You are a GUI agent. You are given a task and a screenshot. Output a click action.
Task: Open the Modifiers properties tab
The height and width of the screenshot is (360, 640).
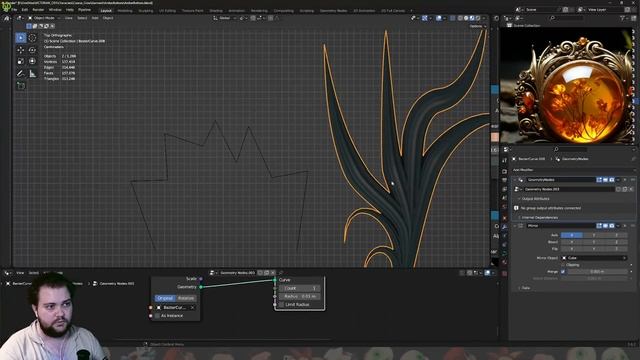[x=504, y=226]
